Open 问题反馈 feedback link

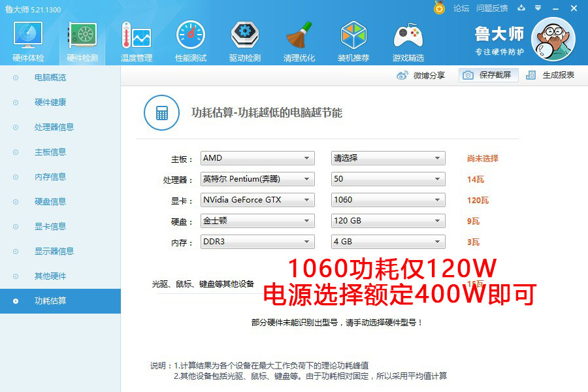point(491,8)
